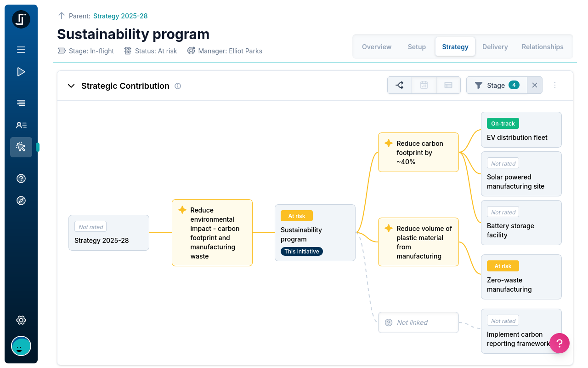Click the Status traffic light icon

[x=128, y=51]
